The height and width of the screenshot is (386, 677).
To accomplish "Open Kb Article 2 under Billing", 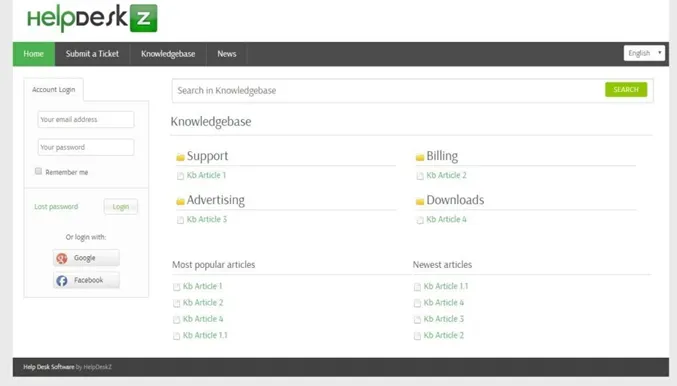I will (x=446, y=175).
